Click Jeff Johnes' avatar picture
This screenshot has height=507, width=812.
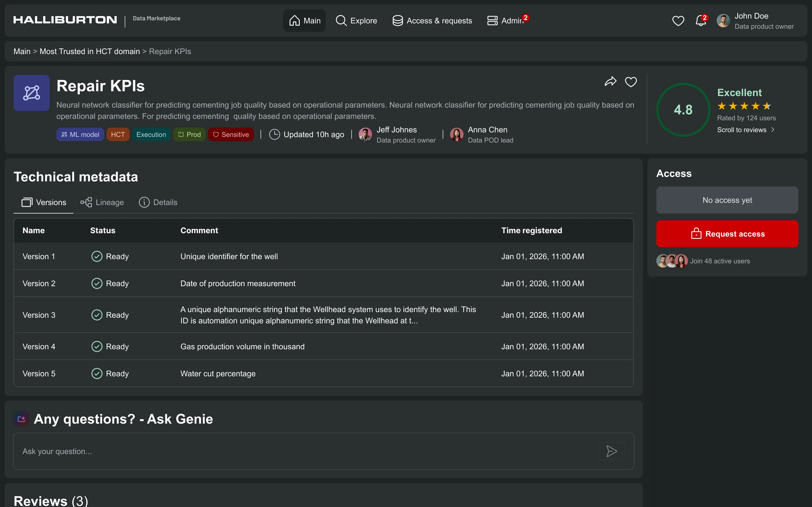click(365, 134)
